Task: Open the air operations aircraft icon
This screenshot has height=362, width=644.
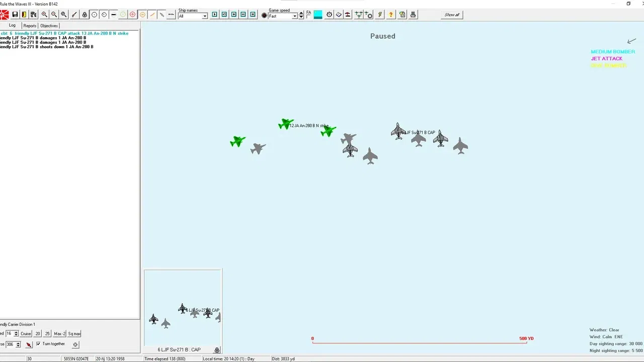Action: [359, 15]
